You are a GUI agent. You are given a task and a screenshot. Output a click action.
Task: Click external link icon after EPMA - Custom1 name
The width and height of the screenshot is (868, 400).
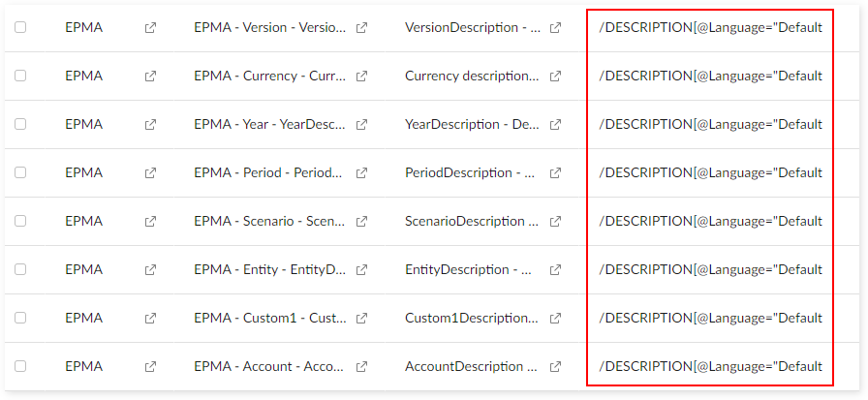coord(361,319)
